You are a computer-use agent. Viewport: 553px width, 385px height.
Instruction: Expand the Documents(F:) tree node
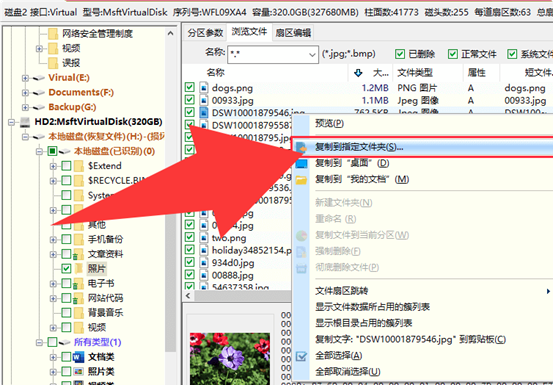[25, 93]
